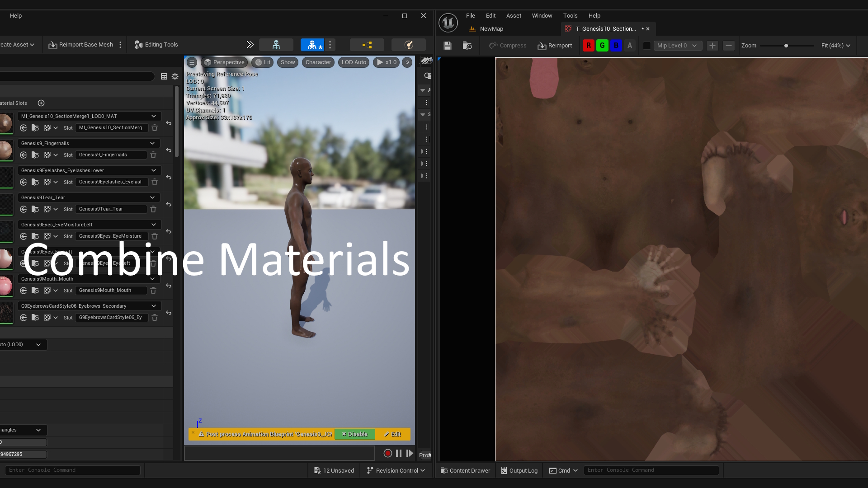The height and width of the screenshot is (488, 868).
Task: Pause the preview animation
Action: click(x=399, y=453)
